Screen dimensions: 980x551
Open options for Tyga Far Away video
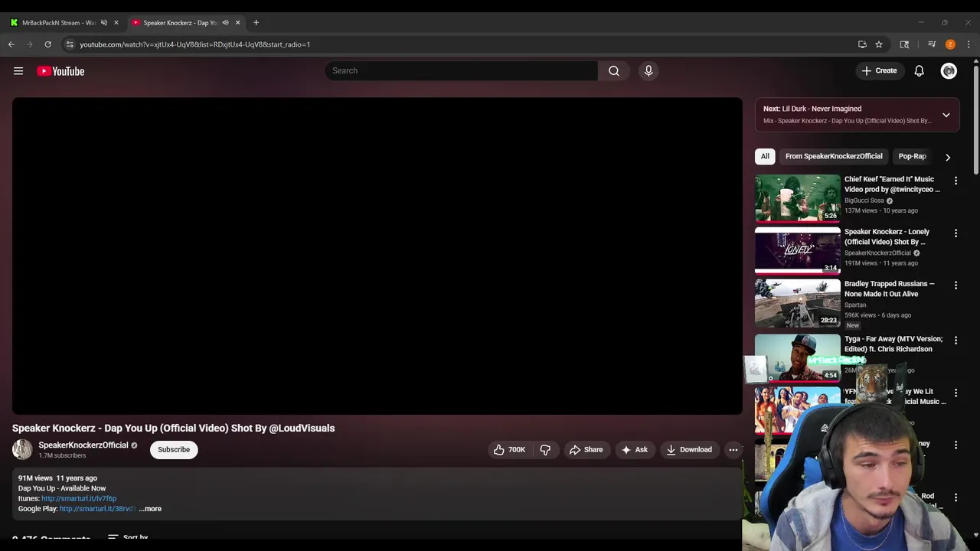(955, 340)
